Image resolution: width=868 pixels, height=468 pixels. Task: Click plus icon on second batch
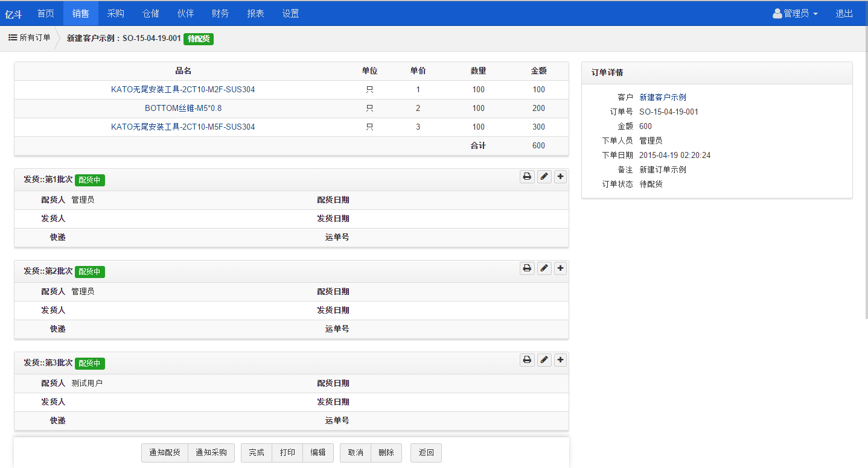point(561,268)
